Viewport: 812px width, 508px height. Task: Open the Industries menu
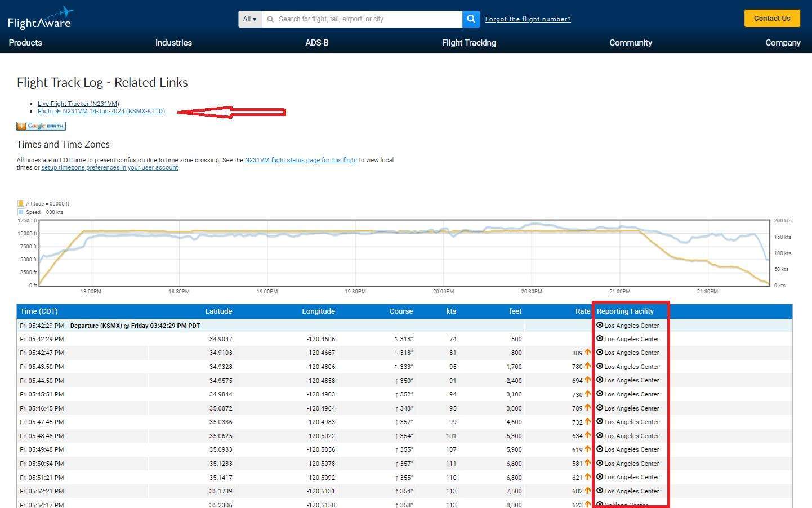pos(173,43)
